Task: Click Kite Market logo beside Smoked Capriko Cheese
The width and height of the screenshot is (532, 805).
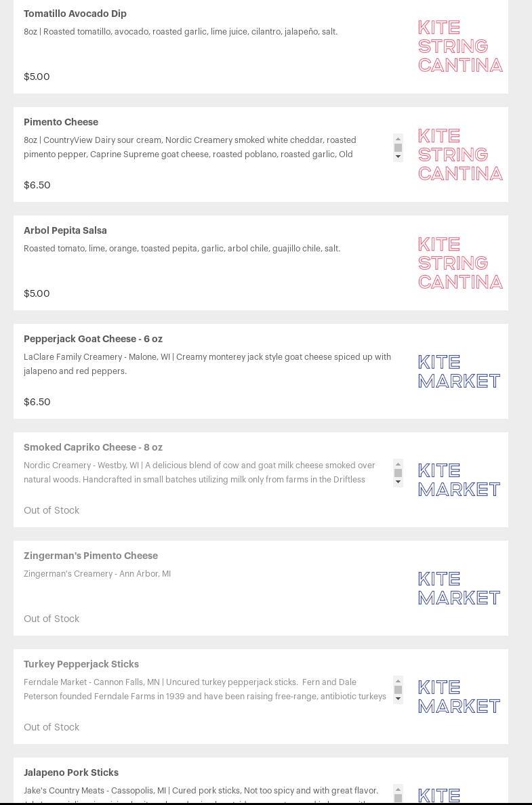Action: 459,480
